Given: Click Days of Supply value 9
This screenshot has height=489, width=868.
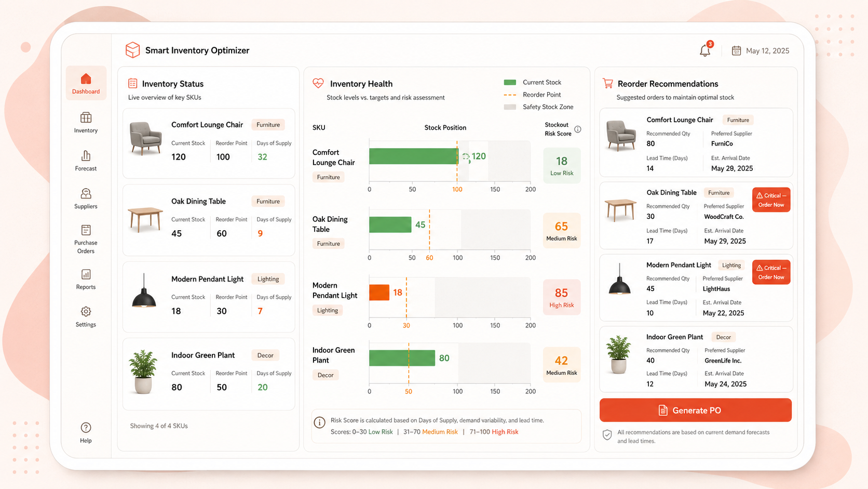Looking at the screenshot, I should [x=260, y=233].
